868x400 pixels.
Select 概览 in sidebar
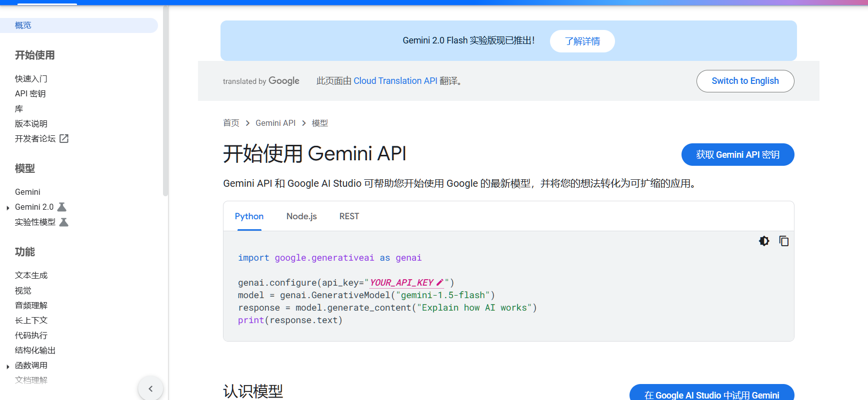79,25
